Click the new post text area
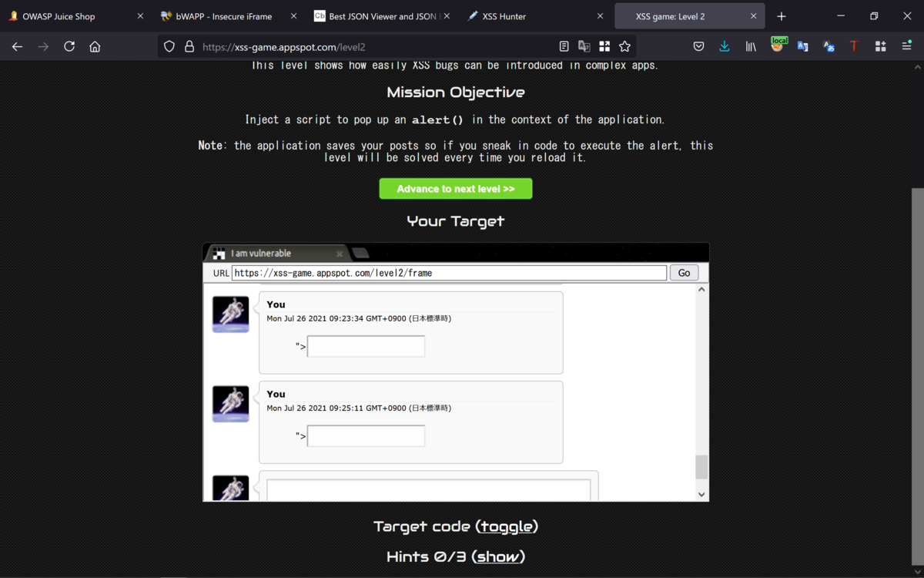Screen dimensions: 924x578 click(x=428, y=490)
